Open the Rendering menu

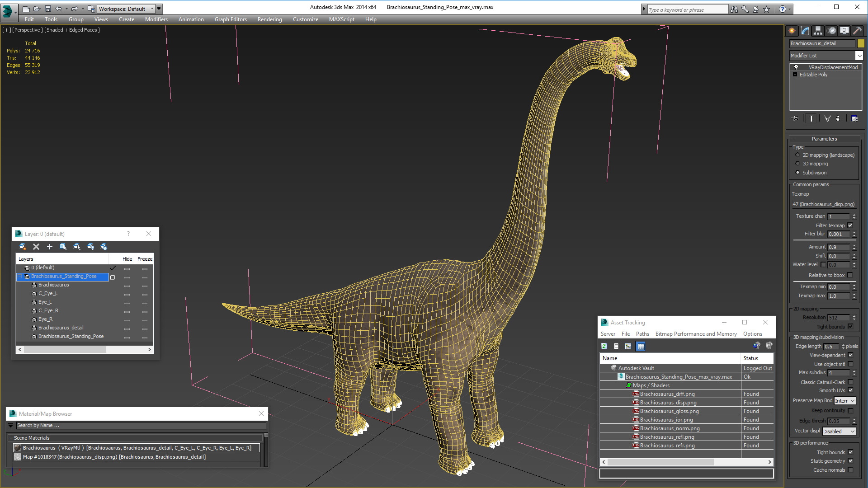(x=270, y=19)
